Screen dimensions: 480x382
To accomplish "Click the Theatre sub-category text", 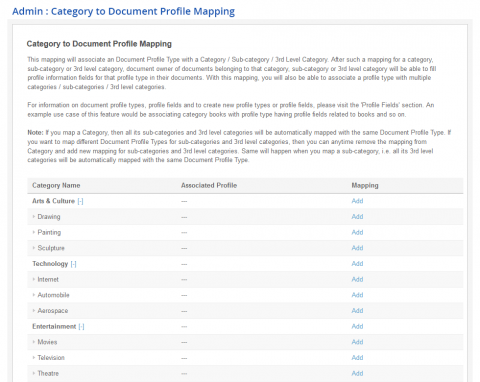I will coord(48,373).
